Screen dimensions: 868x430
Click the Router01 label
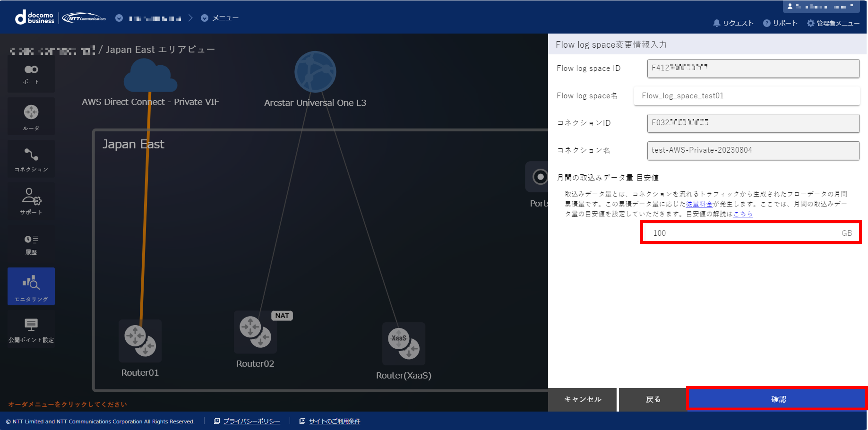[140, 373]
